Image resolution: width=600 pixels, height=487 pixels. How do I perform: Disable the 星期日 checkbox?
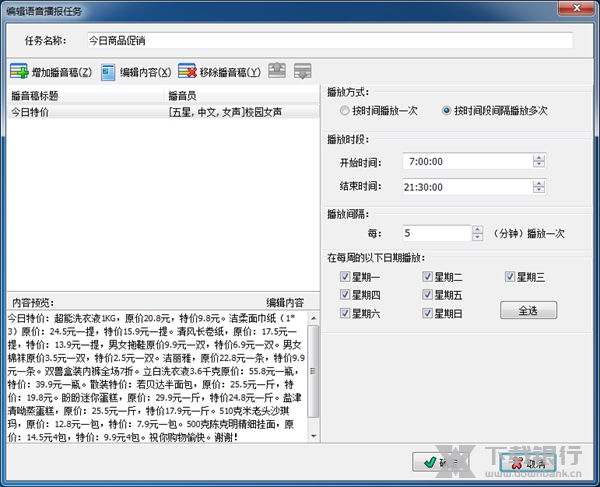coord(428,314)
